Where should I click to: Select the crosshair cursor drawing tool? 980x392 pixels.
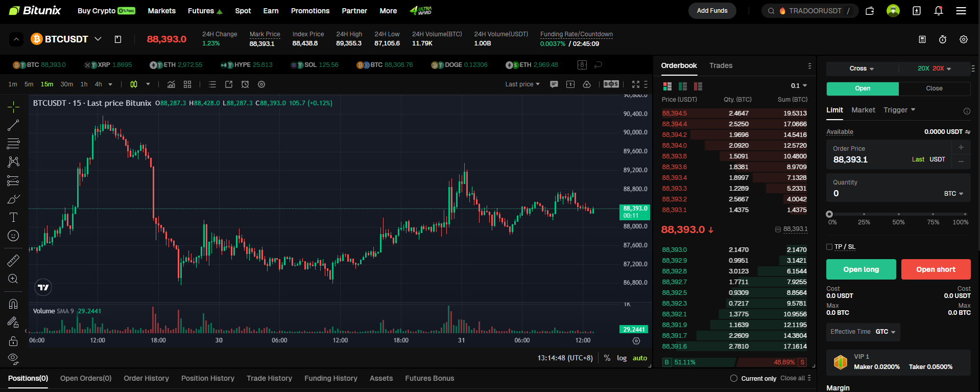pyautogui.click(x=13, y=106)
